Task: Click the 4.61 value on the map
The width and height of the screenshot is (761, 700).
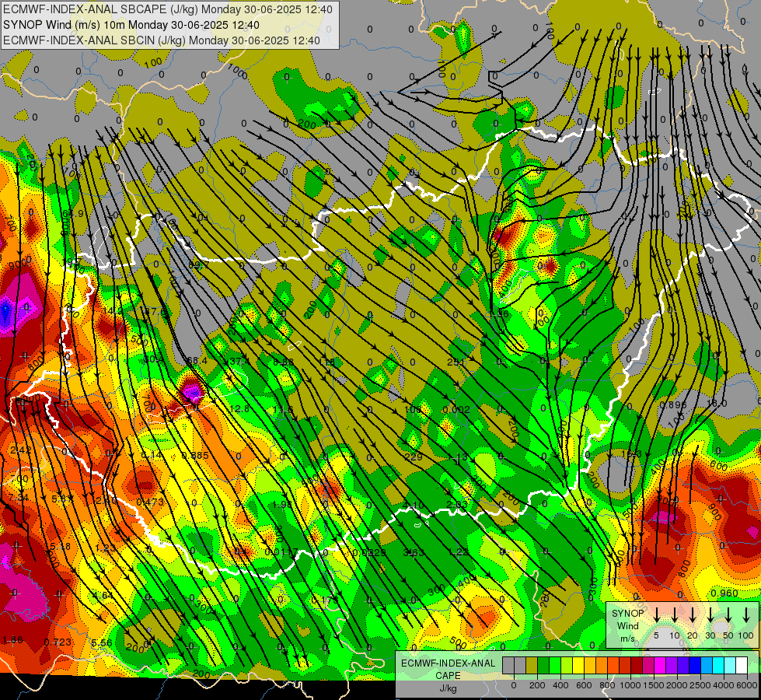Action: 102,595
